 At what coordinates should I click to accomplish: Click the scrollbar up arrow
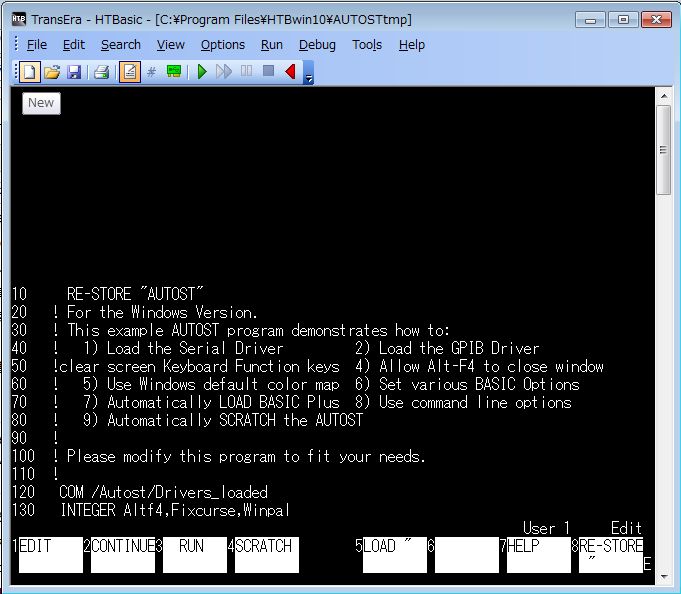[664, 96]
